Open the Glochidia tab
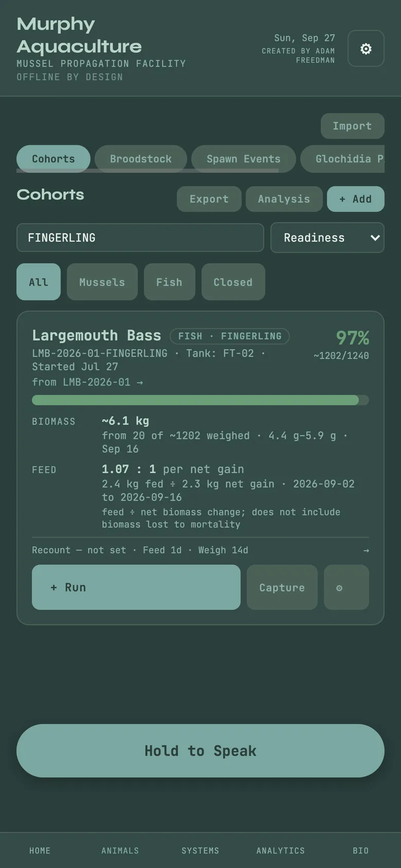This screenshot has height=868, width=401. tap(342, 159)
